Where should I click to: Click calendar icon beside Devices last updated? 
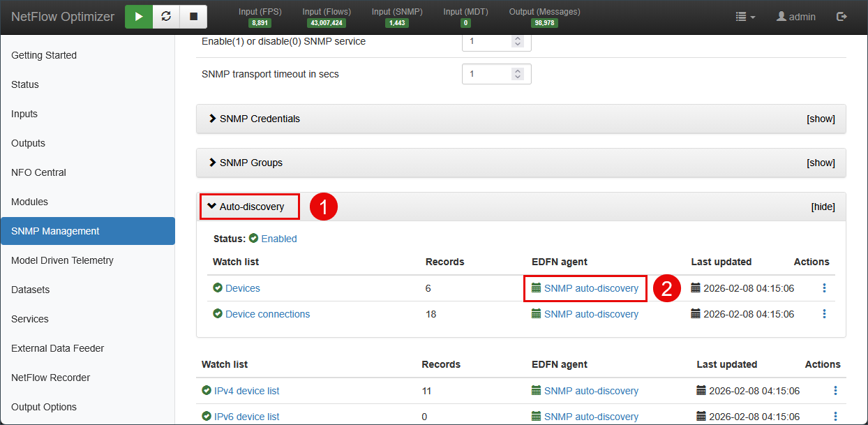tap(696, 288)
